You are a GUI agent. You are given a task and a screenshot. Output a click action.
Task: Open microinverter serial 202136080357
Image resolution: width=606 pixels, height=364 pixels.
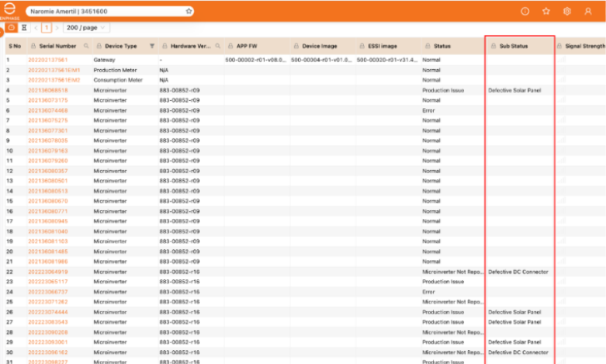[48, 171]
